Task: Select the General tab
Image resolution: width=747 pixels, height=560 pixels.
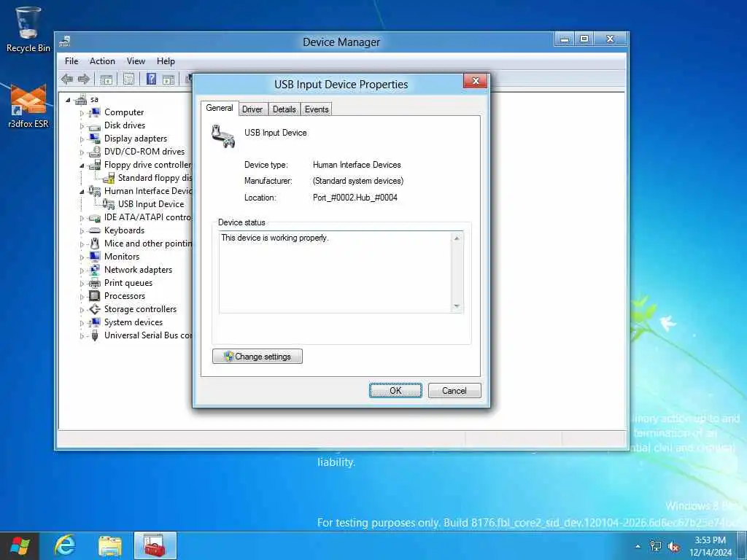Action: pyautogui.click(x=219, y=108)
